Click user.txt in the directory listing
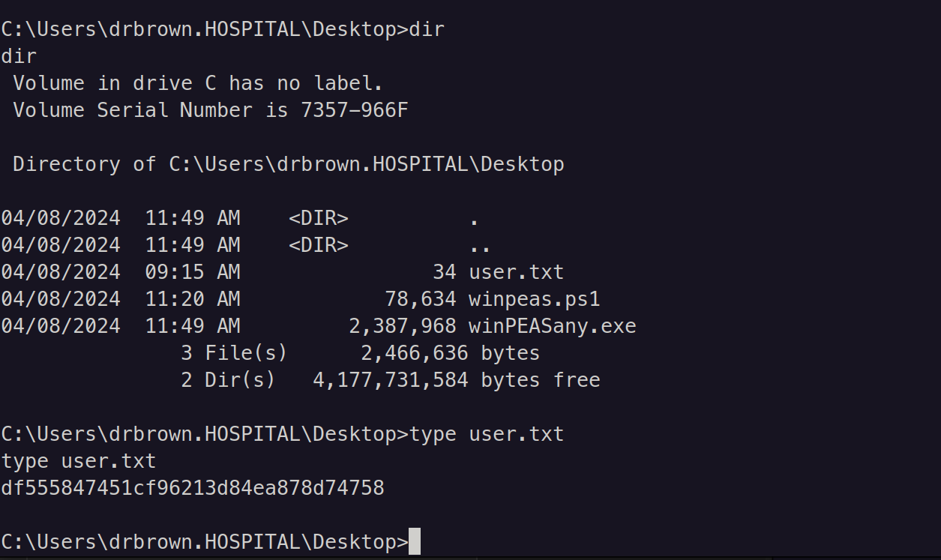This screenshot has width=941, height=560. coord(516,272)
